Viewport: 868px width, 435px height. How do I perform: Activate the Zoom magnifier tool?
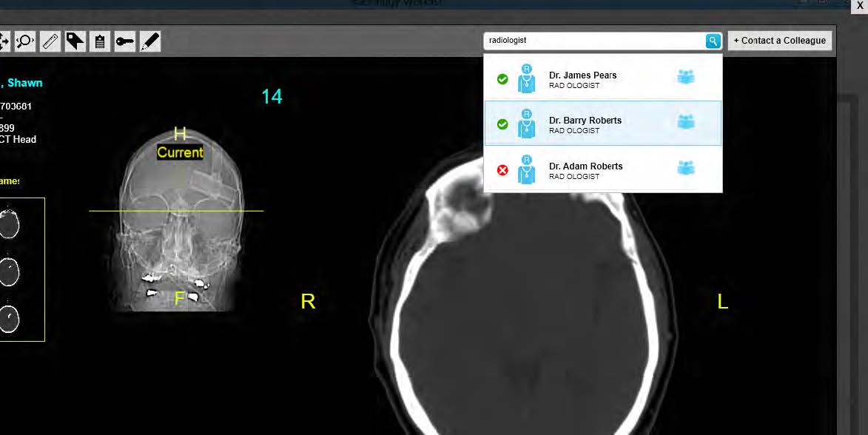(x=25, y=41)
